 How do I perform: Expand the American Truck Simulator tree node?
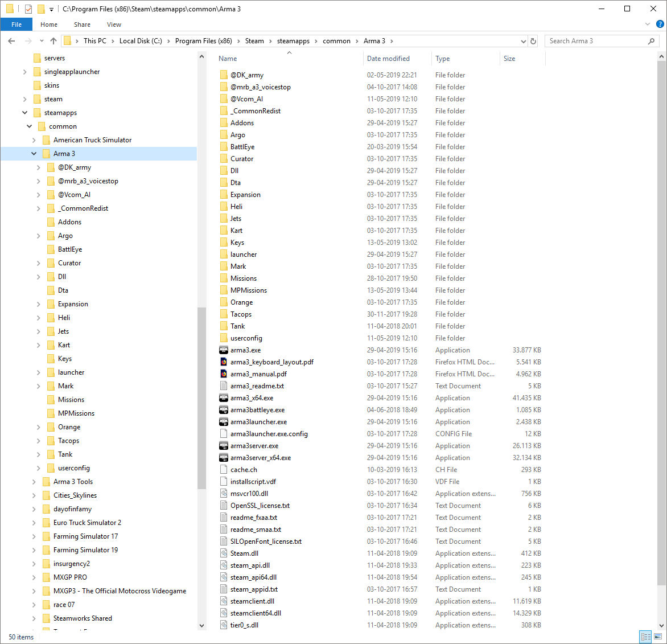click(34, 140)
